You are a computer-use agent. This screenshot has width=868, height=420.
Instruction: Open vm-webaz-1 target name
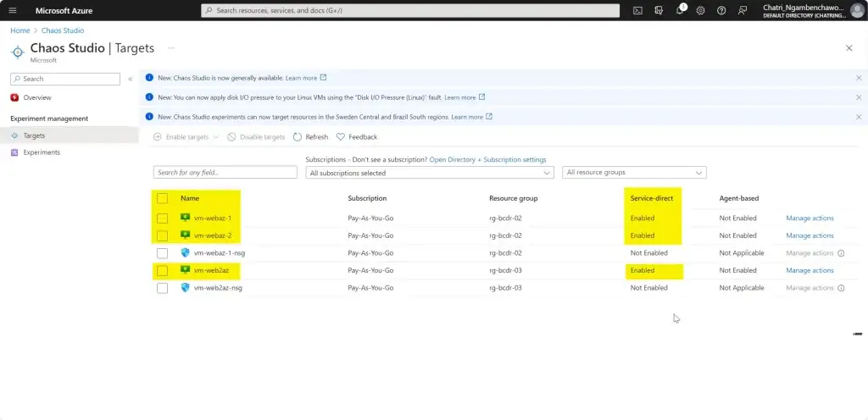[x=213, y=218]
